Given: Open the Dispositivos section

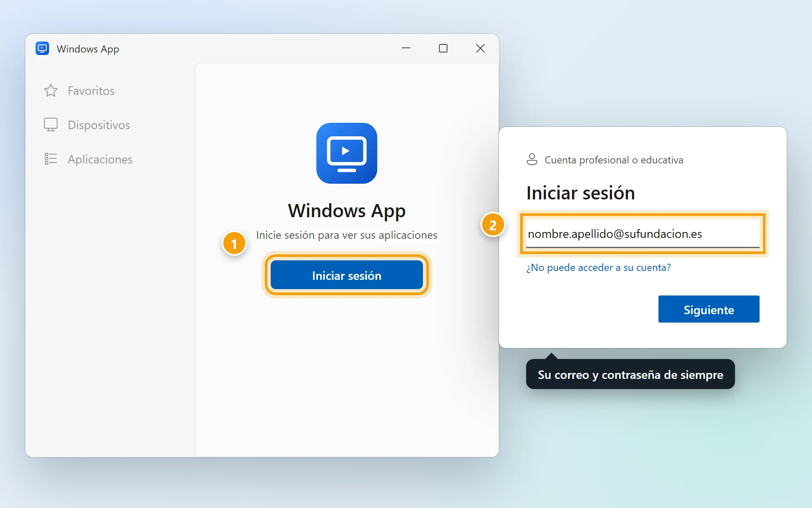Looking at the screenshot, I should tap(99, 125).
